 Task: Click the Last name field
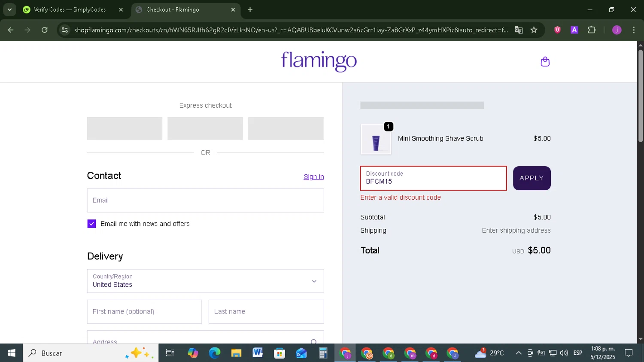click(266, 312)
